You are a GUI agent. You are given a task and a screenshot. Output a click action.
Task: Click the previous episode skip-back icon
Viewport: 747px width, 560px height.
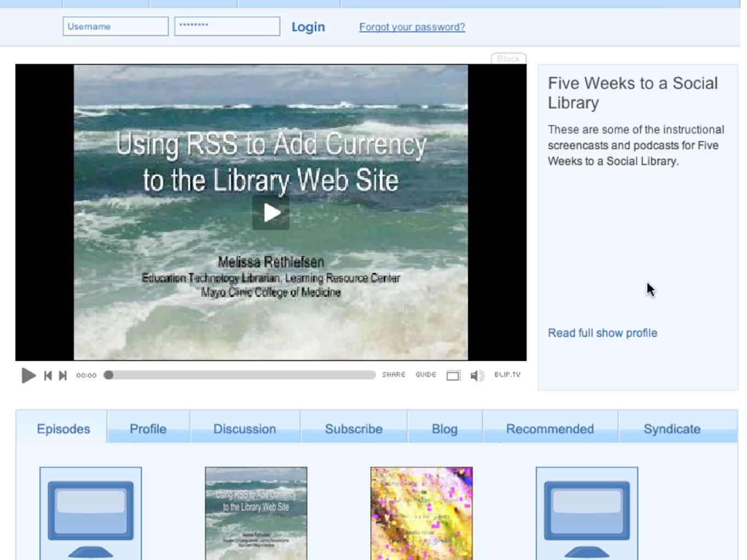[48, 376]
